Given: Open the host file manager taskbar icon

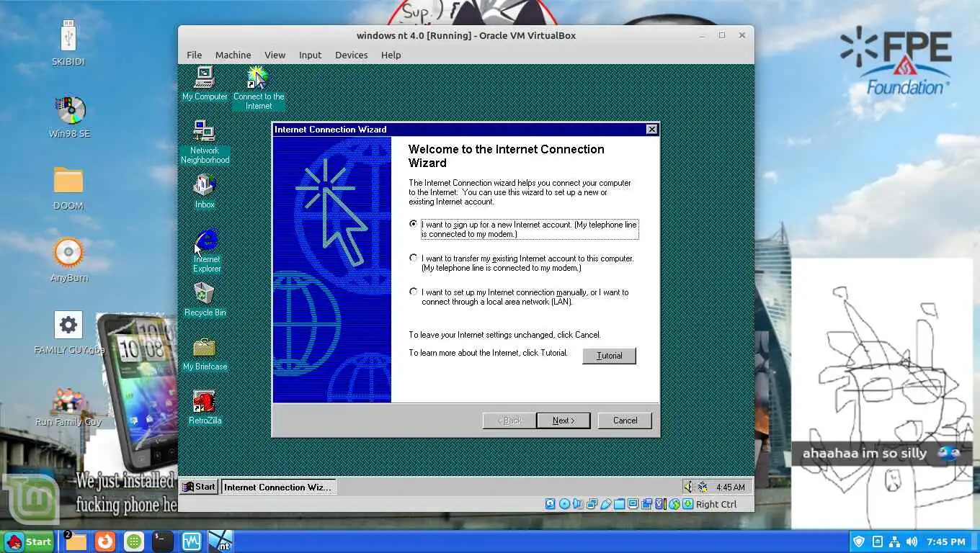Looking at the screenshot, I should [x=75, y=541].
